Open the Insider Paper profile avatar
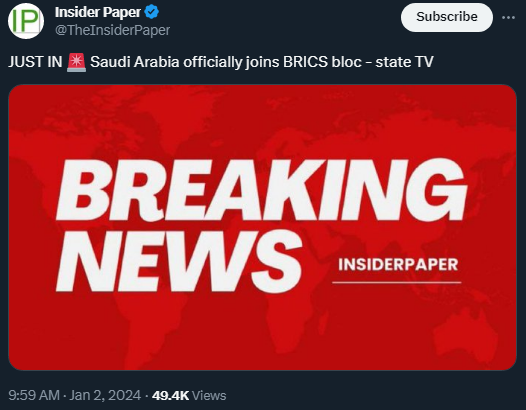The image size is (526, 410). coord(26,21)
